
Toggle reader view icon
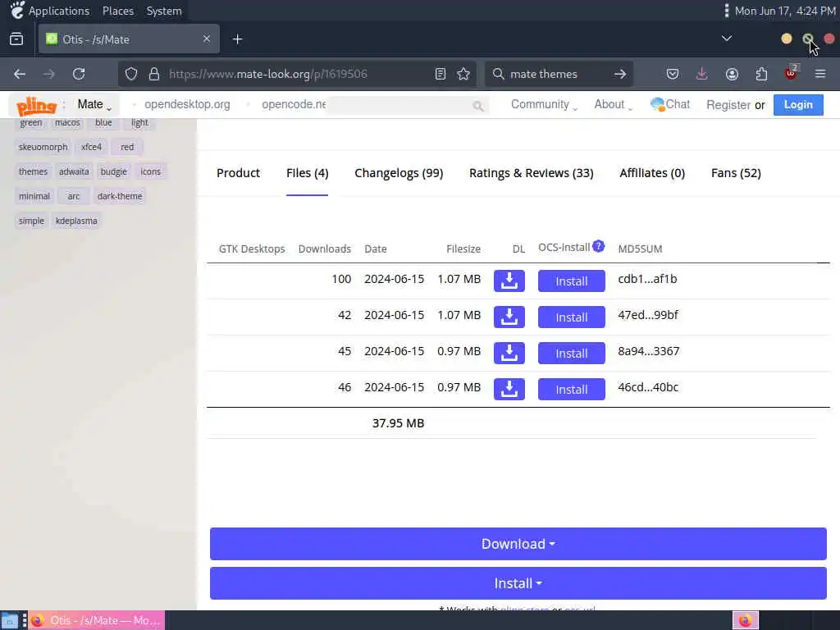coord(441,74)
